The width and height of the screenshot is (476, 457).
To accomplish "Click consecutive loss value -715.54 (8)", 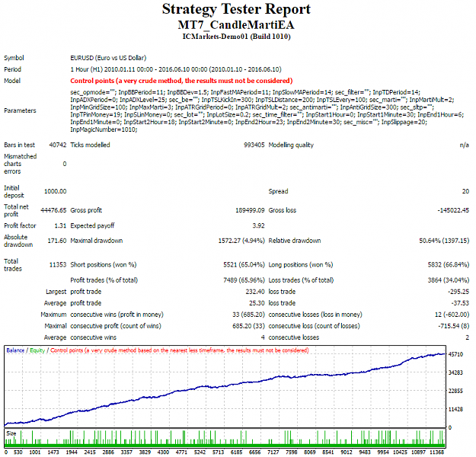I will point(454,326).
